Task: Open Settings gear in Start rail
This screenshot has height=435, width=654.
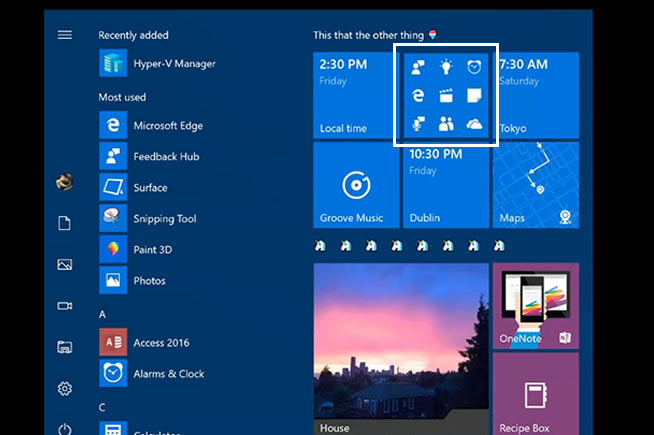Action: [64, 389]
